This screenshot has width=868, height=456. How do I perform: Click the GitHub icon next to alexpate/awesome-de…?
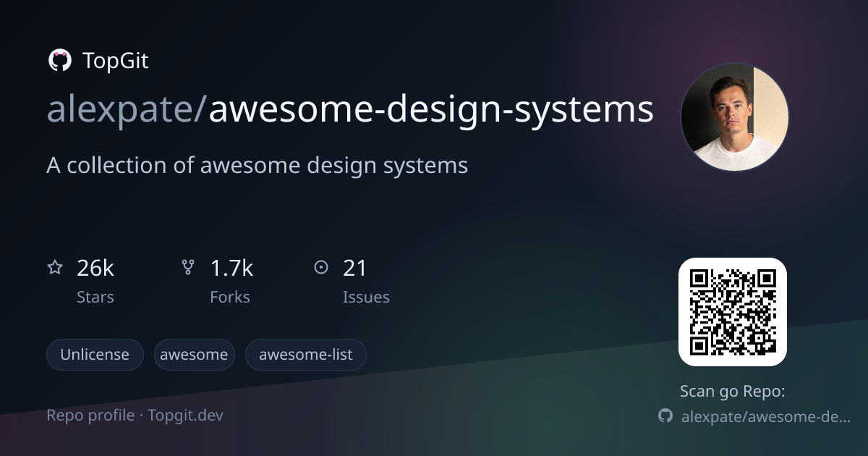[x=665, y=416]
